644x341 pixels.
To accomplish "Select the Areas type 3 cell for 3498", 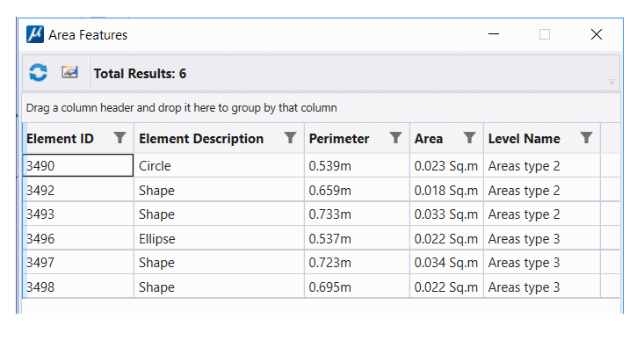I will tap(542, 287).
